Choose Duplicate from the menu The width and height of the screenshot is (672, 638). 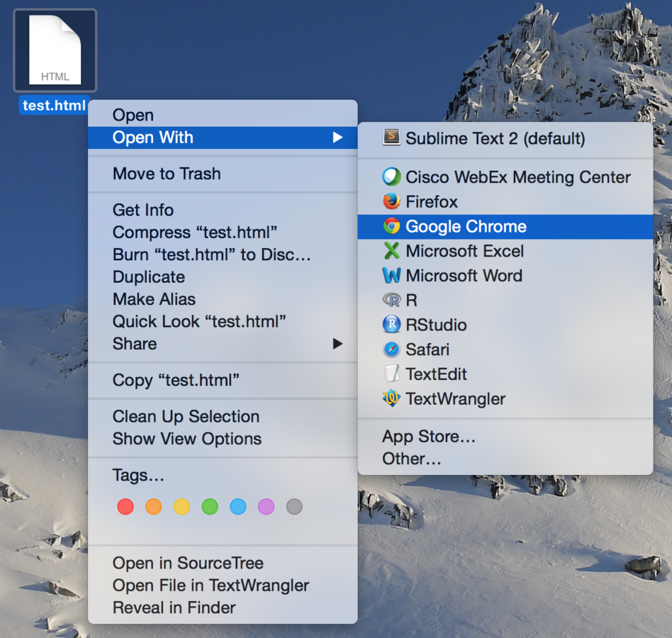click(x=223, y=276)
